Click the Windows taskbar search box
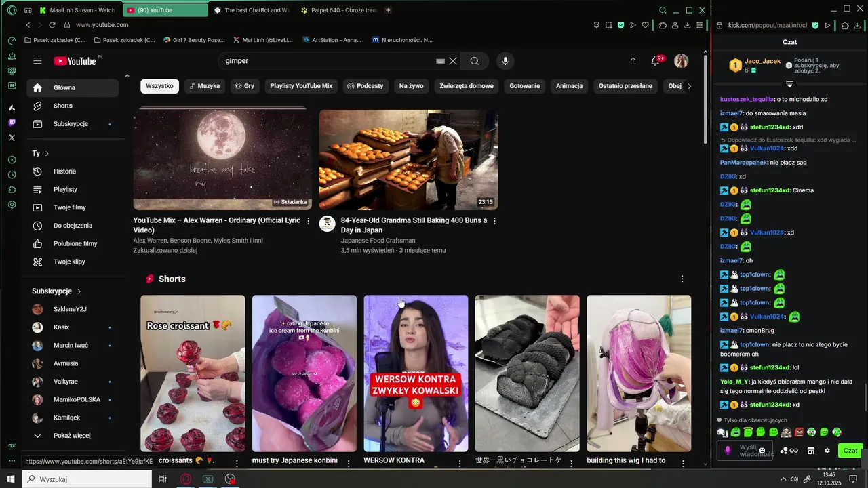 [x=87, y=479]
